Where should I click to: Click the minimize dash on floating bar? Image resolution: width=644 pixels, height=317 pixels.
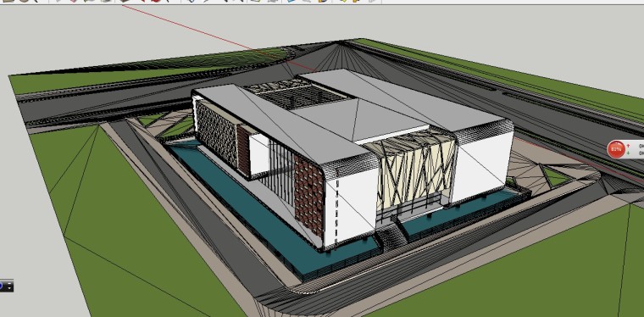pyautogui.click(x=9, y=283)
